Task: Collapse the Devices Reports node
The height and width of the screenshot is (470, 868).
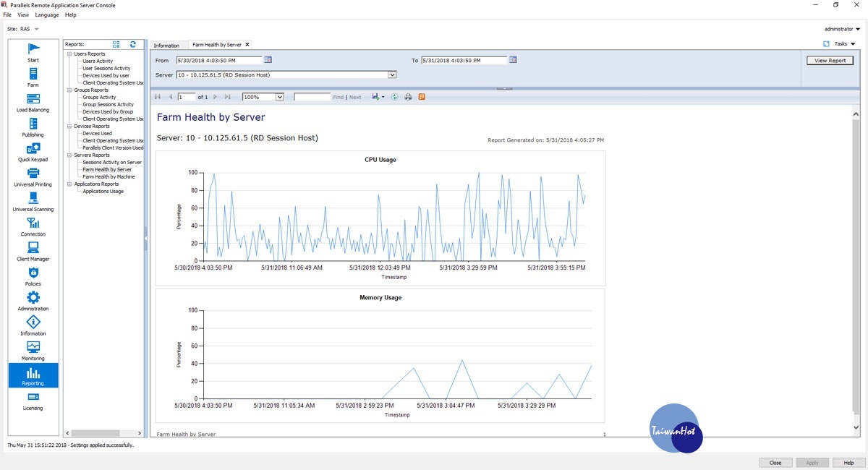Action: 70,127
